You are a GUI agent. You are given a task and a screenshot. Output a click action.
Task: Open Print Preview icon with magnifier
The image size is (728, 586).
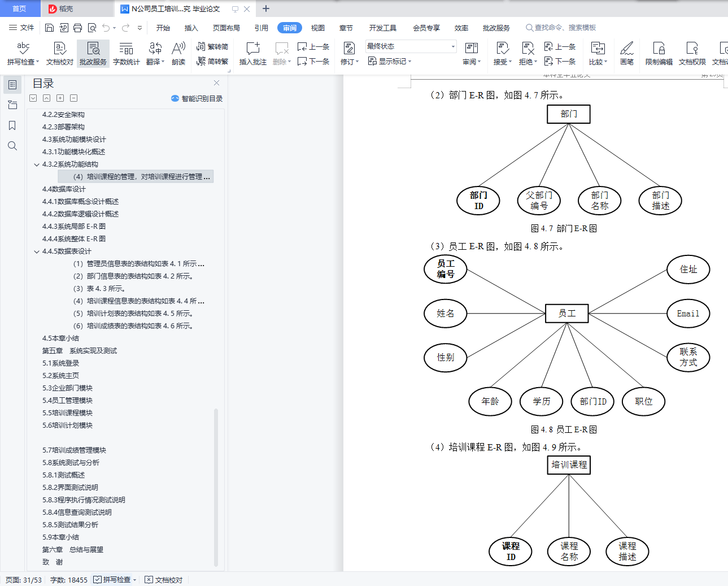coord(92,28)
